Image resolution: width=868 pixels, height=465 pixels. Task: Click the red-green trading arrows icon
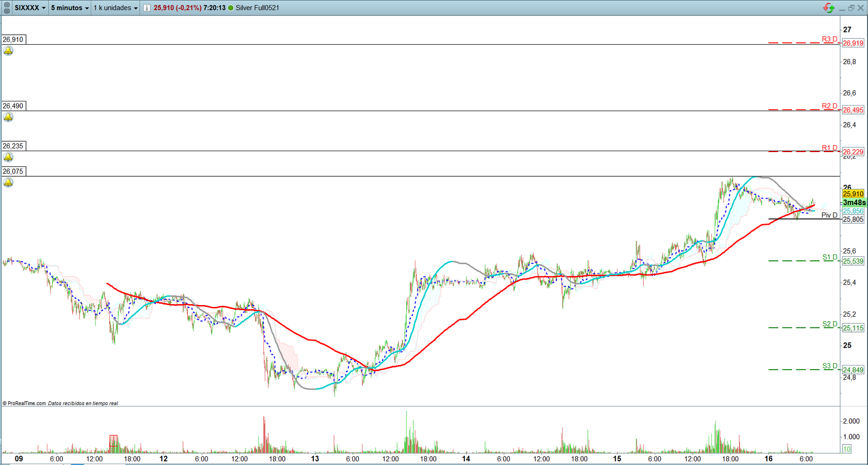tap(829, 8)
